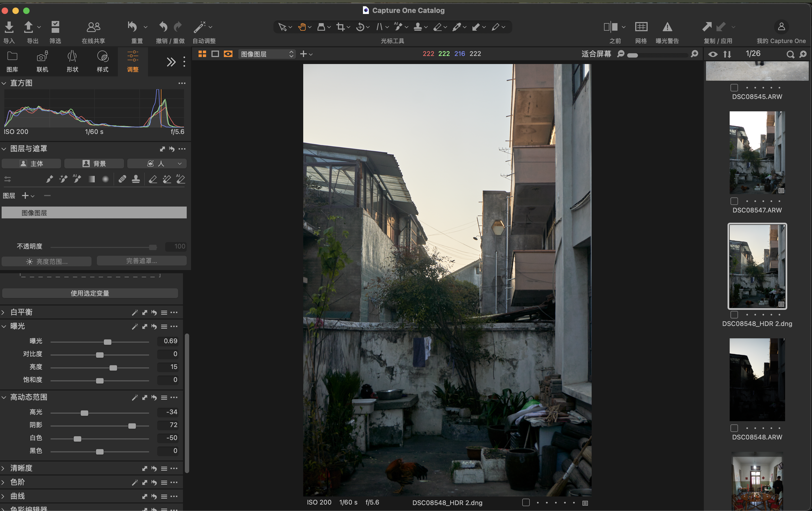
Task: Select the Select pointer cursor tool
Action: pos(282,27)
